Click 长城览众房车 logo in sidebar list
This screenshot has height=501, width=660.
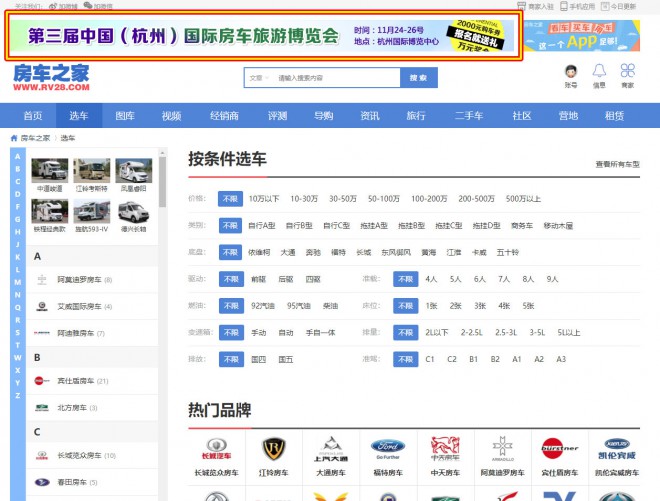42,455
